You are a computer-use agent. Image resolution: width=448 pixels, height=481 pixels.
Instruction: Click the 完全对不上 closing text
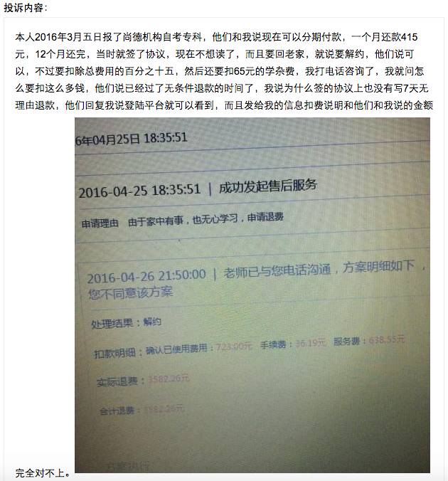[x=43, y=472]
